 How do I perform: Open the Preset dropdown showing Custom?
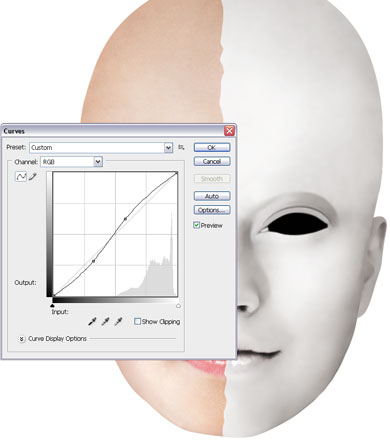coord(101,147)
